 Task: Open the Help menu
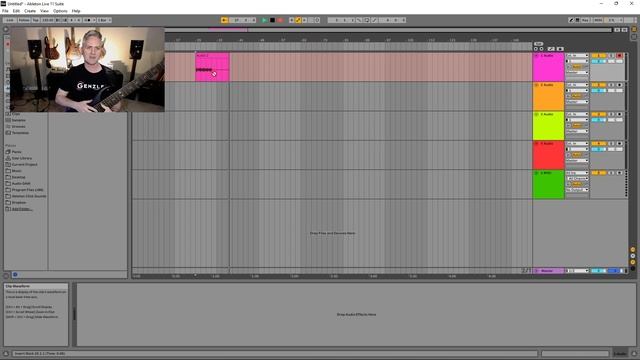pos(76,11)
